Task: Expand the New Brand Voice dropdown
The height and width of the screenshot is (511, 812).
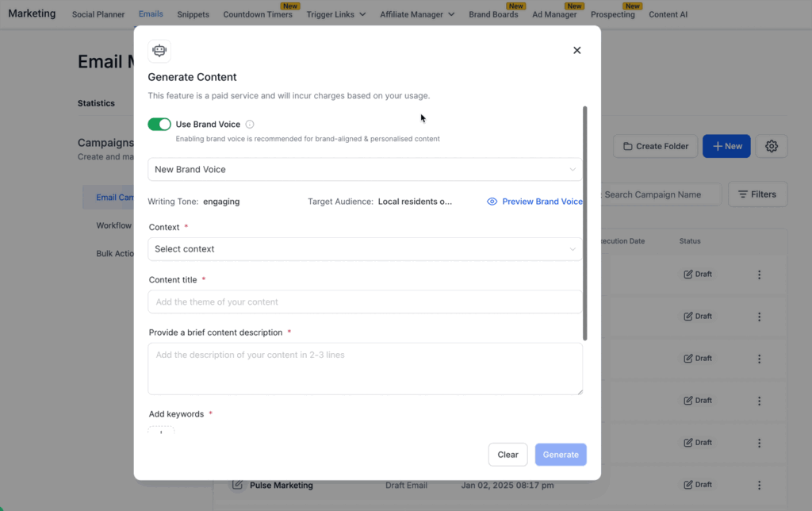Action: 365,170
